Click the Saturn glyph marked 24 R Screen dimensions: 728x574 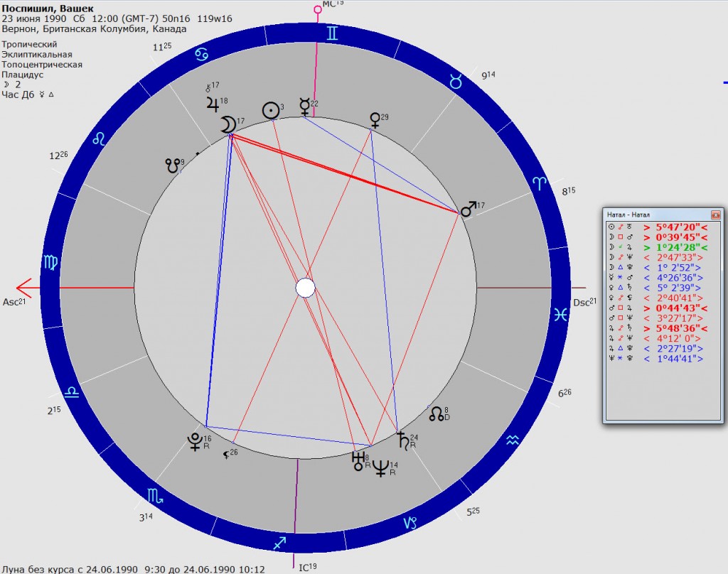(x=404, y=441)
